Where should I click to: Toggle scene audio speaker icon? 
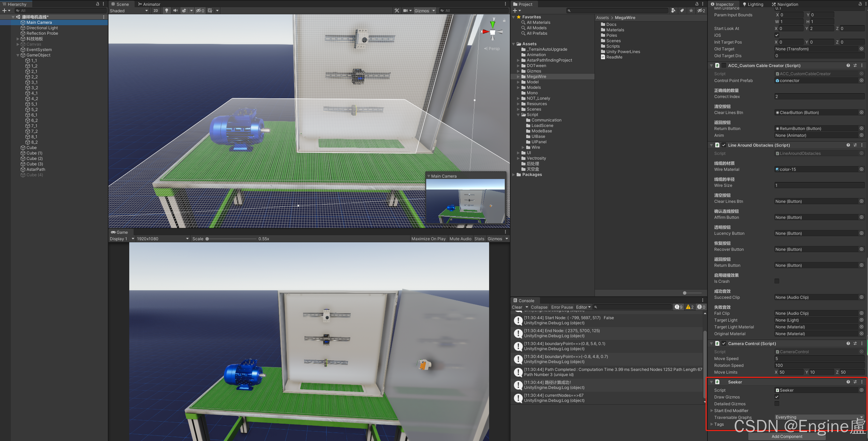175,11
